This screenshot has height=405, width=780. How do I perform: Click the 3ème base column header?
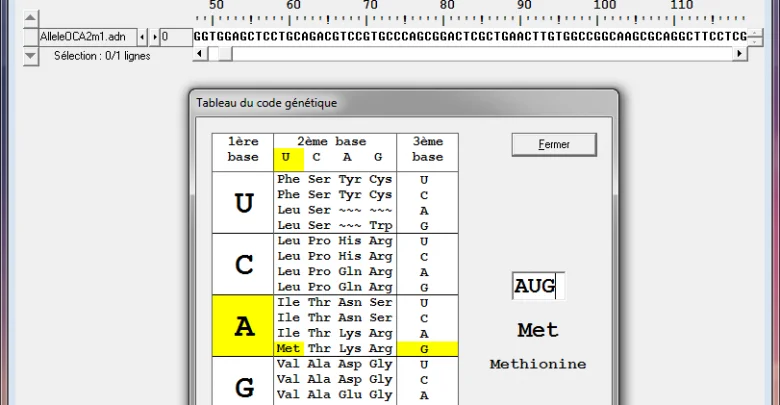point(427,149)
